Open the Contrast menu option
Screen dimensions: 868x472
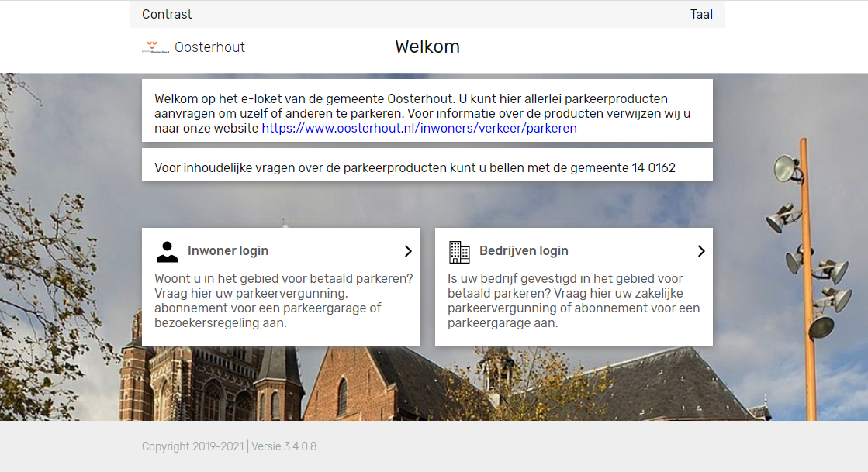point(167,14)
